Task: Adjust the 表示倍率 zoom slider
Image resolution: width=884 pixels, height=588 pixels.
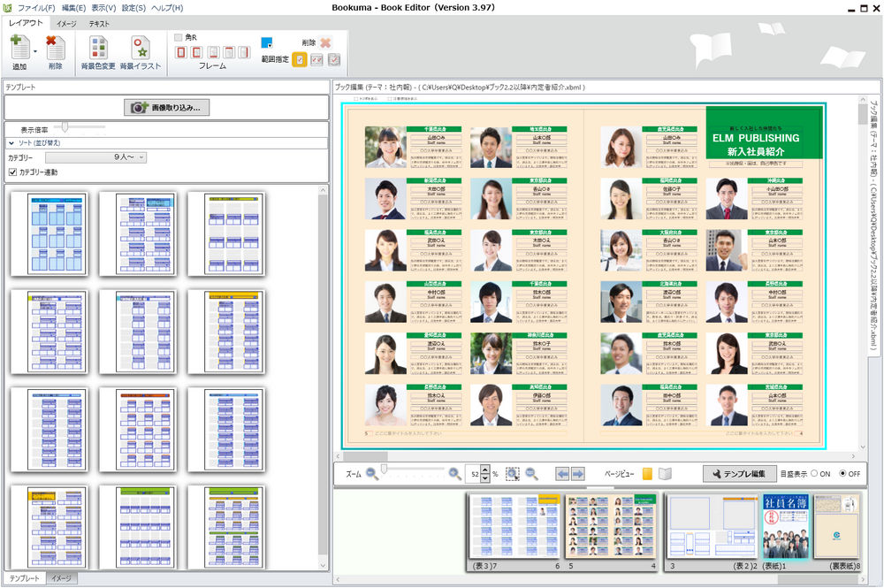Action: tap(65, 127)
